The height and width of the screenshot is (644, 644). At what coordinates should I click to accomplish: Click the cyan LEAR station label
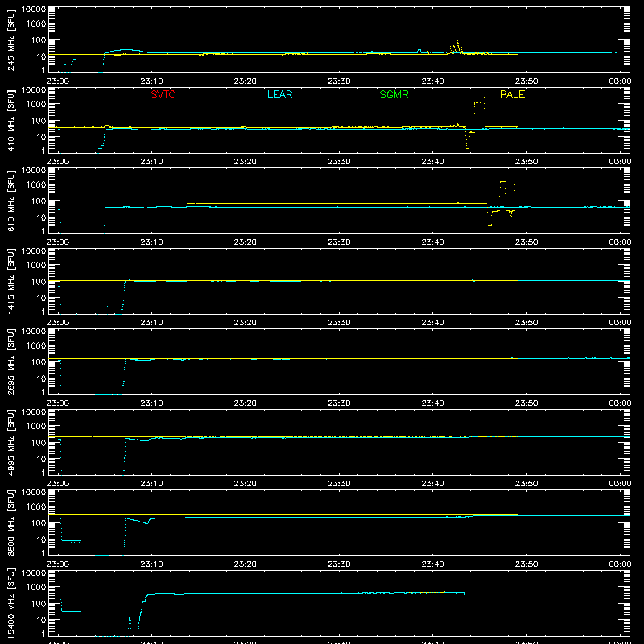point(279,94)
